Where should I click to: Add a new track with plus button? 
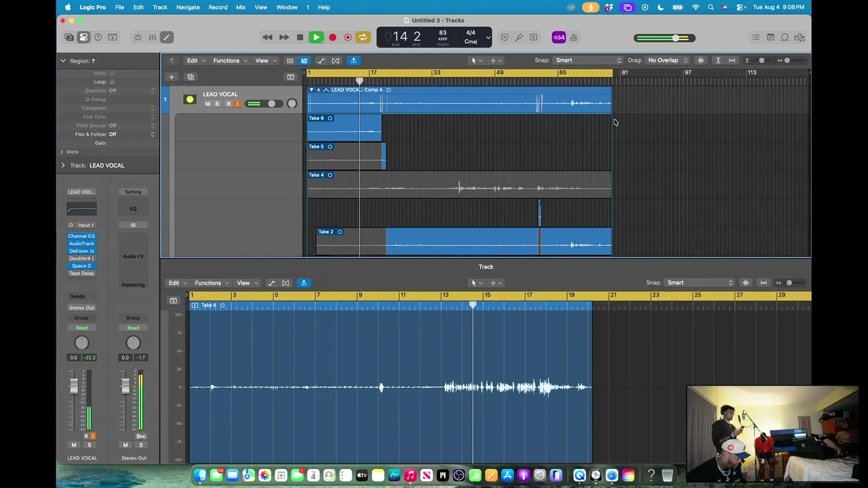pyautogui.click(x=172, y=77)
